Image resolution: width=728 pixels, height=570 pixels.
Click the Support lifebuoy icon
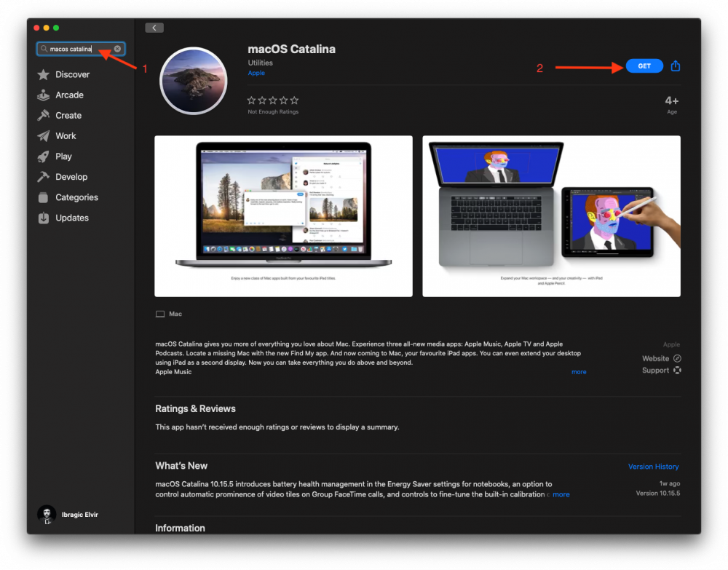tap(677, 371)
